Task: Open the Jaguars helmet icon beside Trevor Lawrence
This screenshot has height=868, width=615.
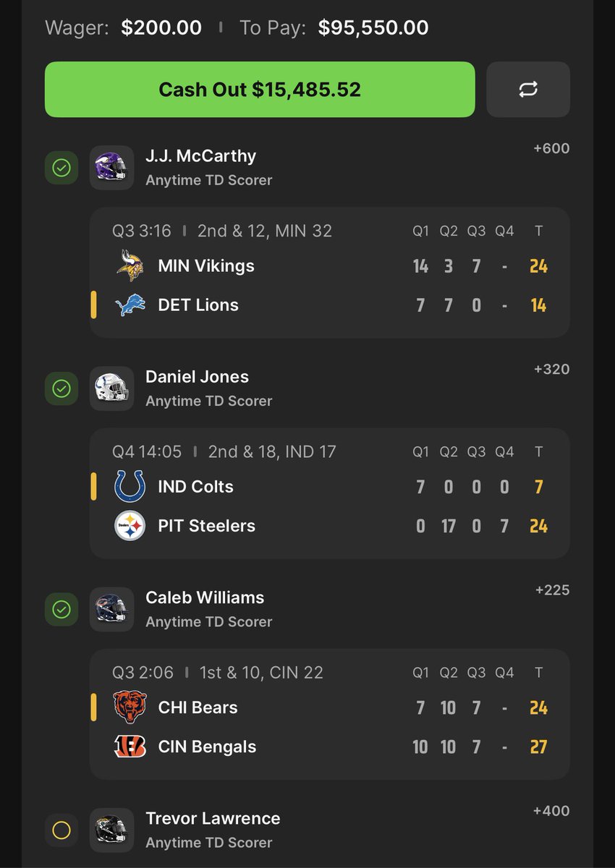Action: 111,830
